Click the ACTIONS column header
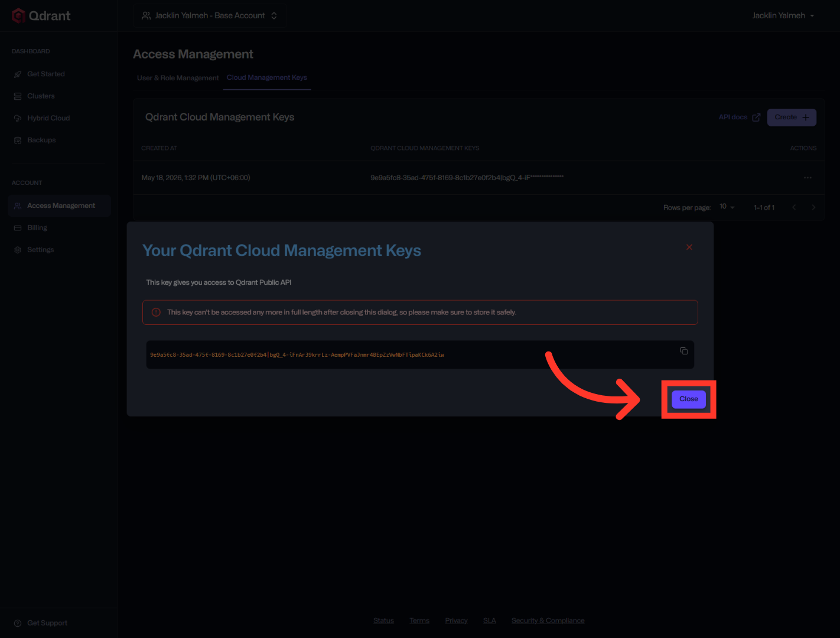 [x=803, y=148]
